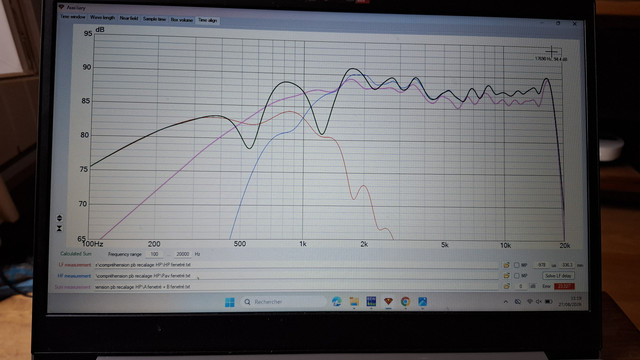Click the HF measurement file path field

pyautogui.click(x=296, y=276)
